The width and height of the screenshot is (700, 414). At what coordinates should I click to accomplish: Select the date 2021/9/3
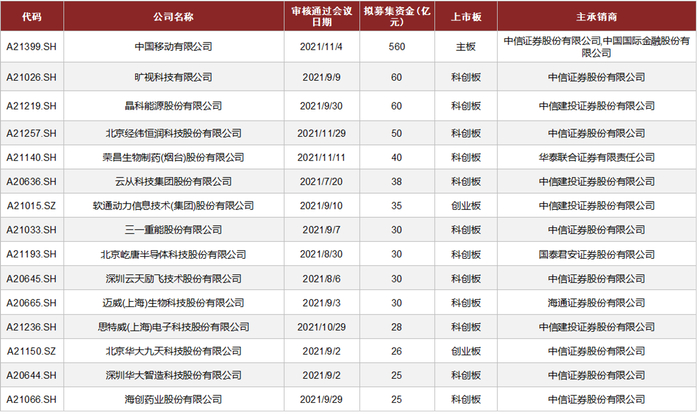(321, 303)
